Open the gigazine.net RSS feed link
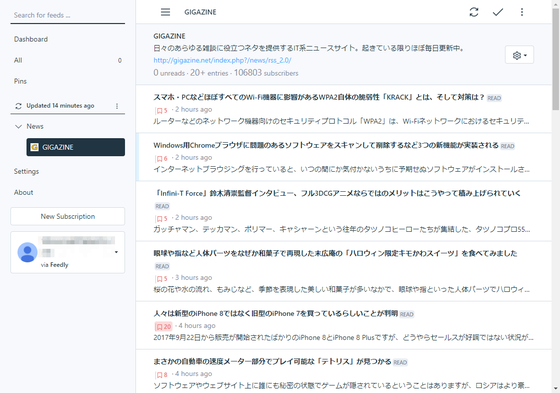Screen dimensions: 560x393 [x=222, y=60]
